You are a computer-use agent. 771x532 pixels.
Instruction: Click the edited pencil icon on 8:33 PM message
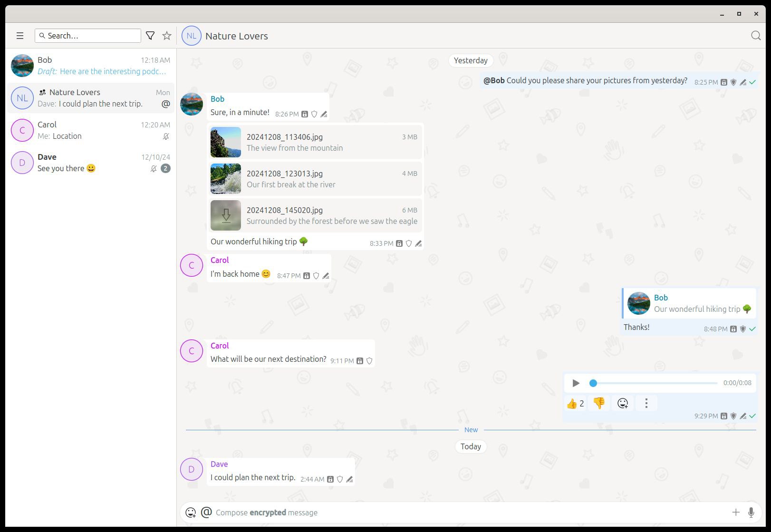(418, 243)
